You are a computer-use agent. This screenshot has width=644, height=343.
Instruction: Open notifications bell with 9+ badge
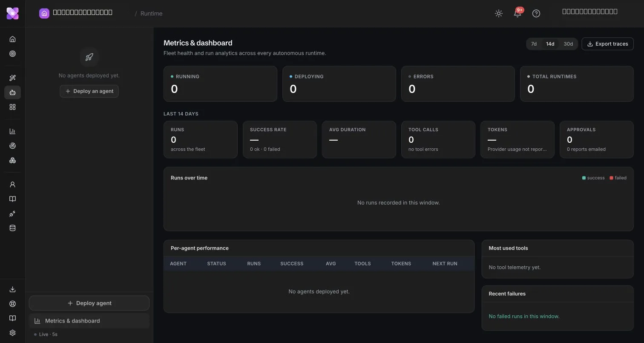(x=517, y=13)
